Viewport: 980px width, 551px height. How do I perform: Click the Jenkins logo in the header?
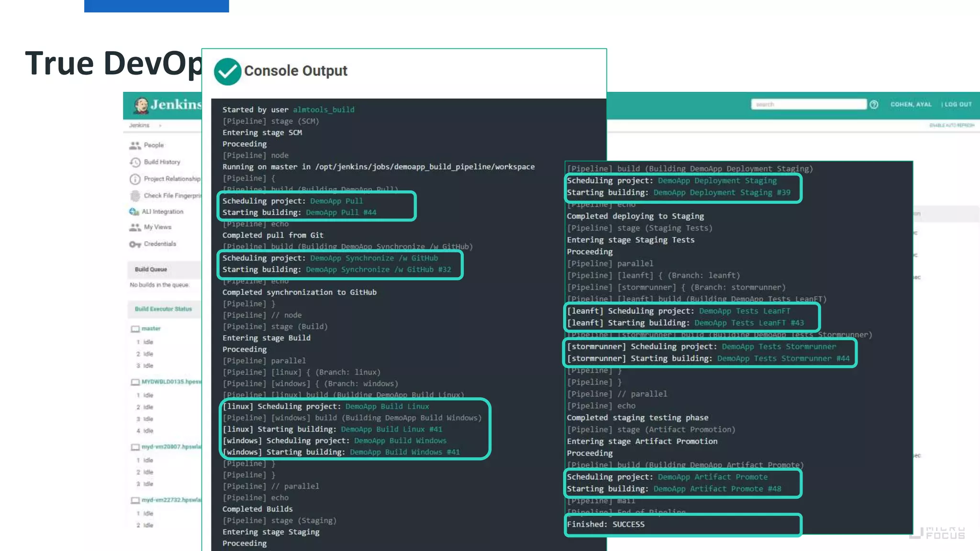coord(168,105)
